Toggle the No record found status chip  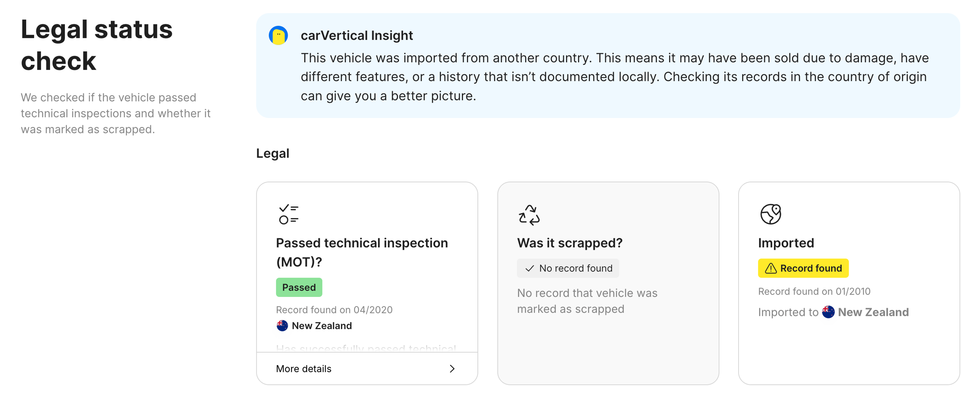pyautogui.click(x=568, y=268)
